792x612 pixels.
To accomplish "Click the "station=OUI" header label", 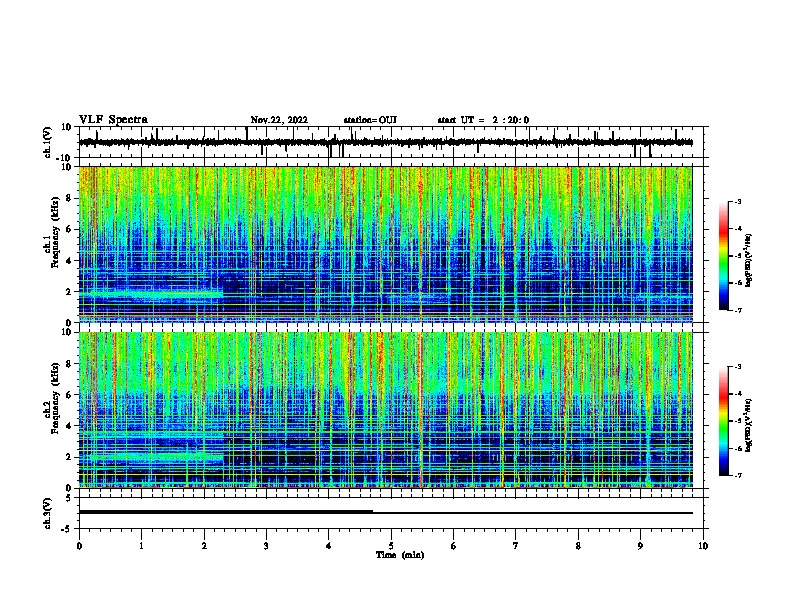I will click(x=370, y=120).
